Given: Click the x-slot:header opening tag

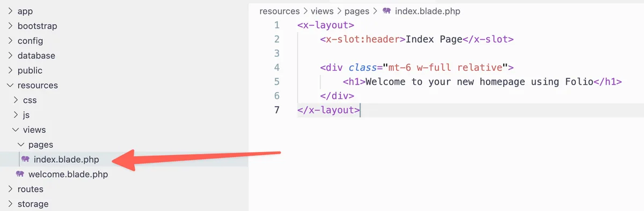Looking at the screenshot, I should click(363, 39).
